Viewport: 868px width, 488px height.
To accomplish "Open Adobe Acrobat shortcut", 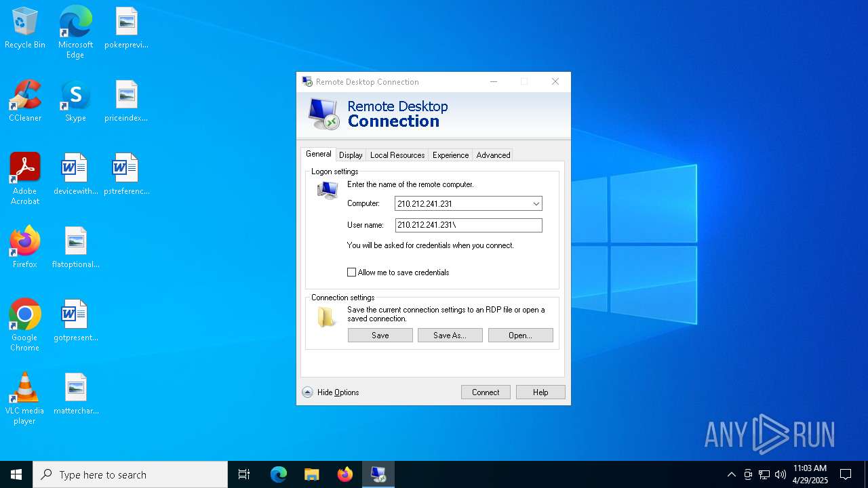I will (25, 178).
